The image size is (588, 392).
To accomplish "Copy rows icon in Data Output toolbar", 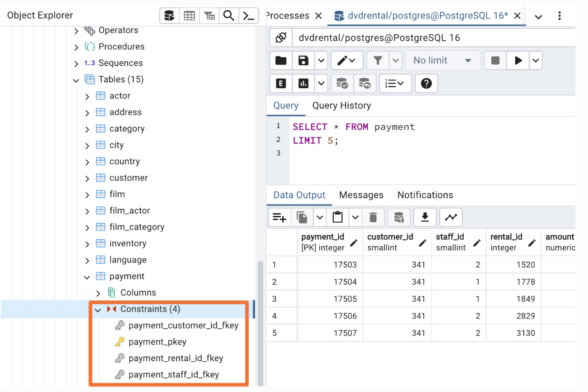I will [x=303, y=218].
